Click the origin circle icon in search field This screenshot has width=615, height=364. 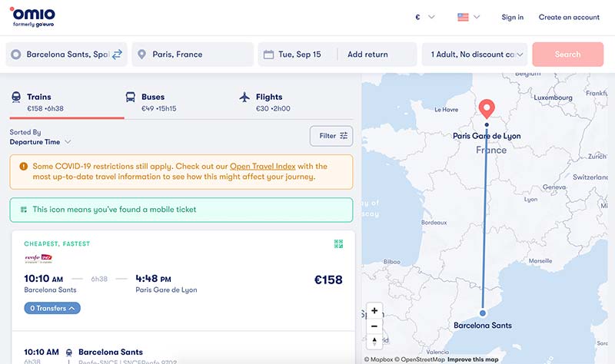[x=16, y=55]
